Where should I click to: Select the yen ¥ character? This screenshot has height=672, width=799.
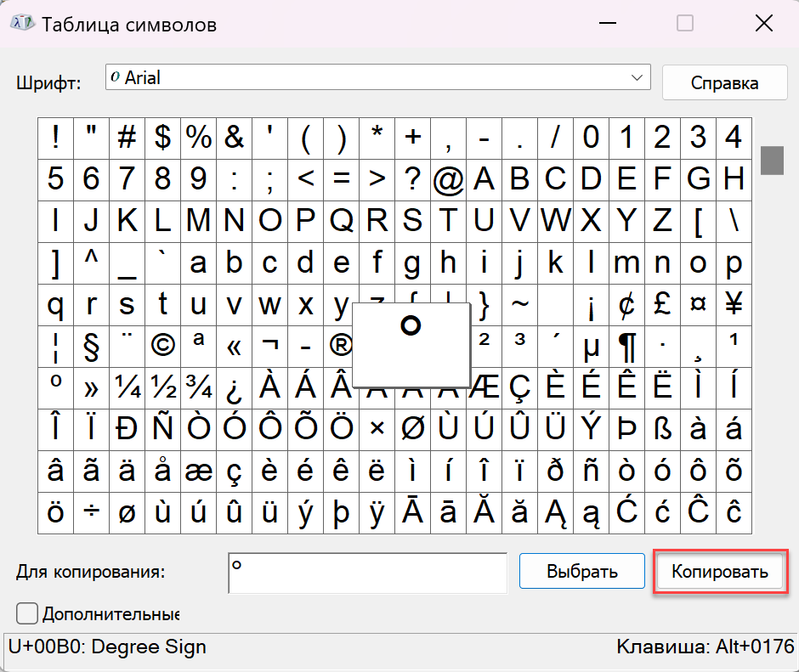tap(734, 304)
